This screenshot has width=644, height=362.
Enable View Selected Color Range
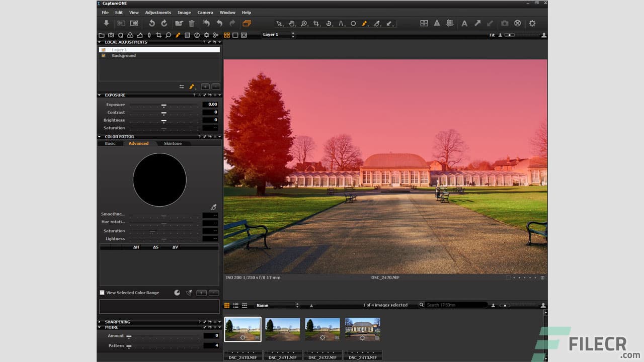102,292
